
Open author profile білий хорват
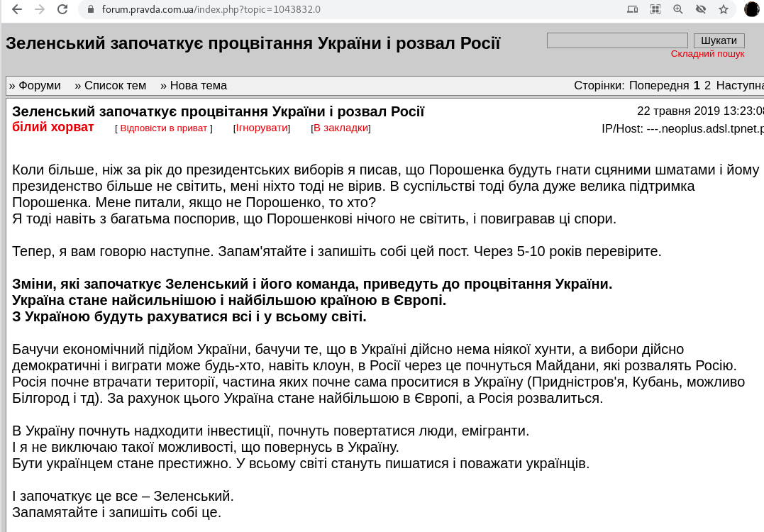(52, 127)
